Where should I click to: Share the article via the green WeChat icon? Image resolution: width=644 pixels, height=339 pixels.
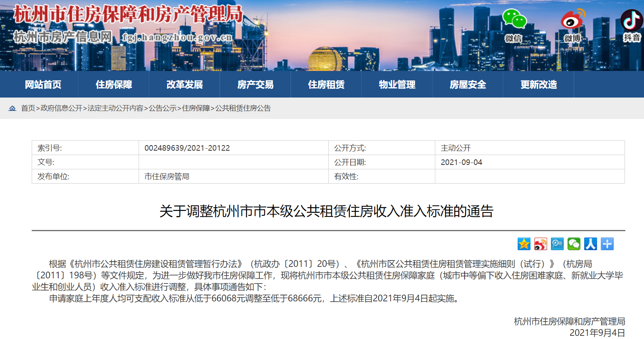pyautogui.click(x=574, y=244)
